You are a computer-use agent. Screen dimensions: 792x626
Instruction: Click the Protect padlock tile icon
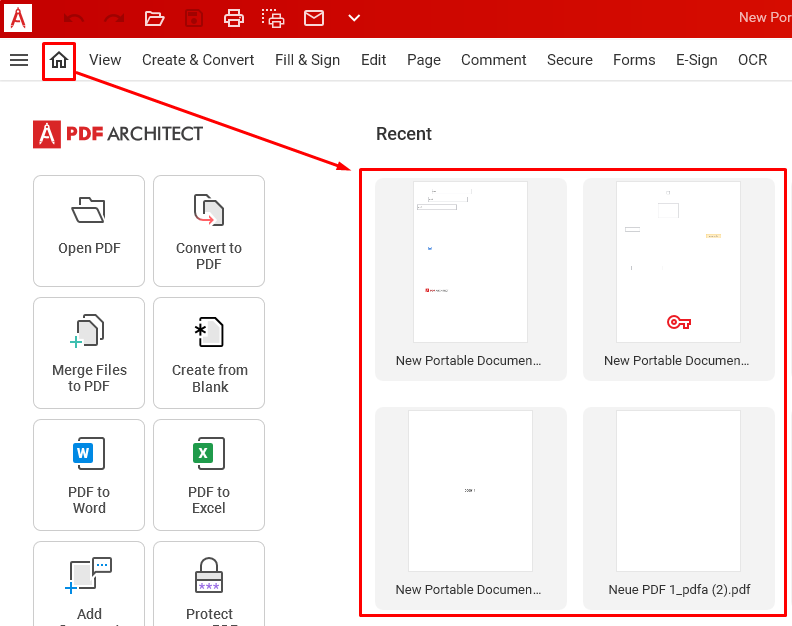coord(209,575)
